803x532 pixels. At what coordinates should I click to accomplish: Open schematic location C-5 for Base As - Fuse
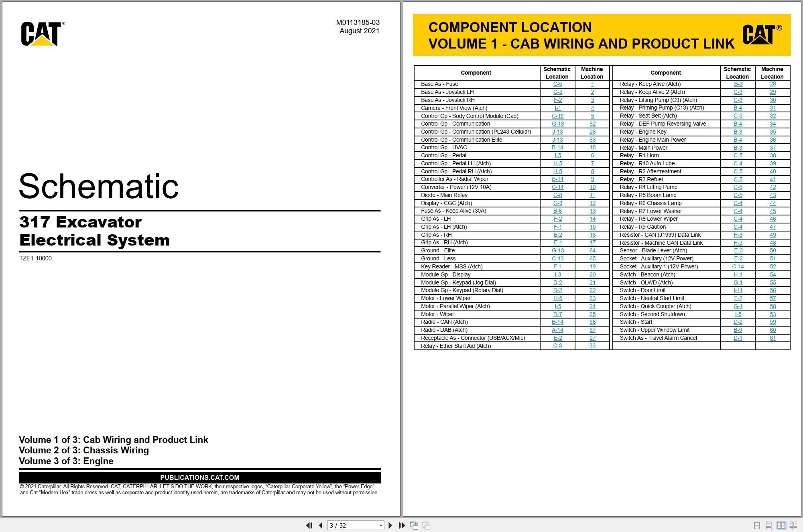[557, 84]
